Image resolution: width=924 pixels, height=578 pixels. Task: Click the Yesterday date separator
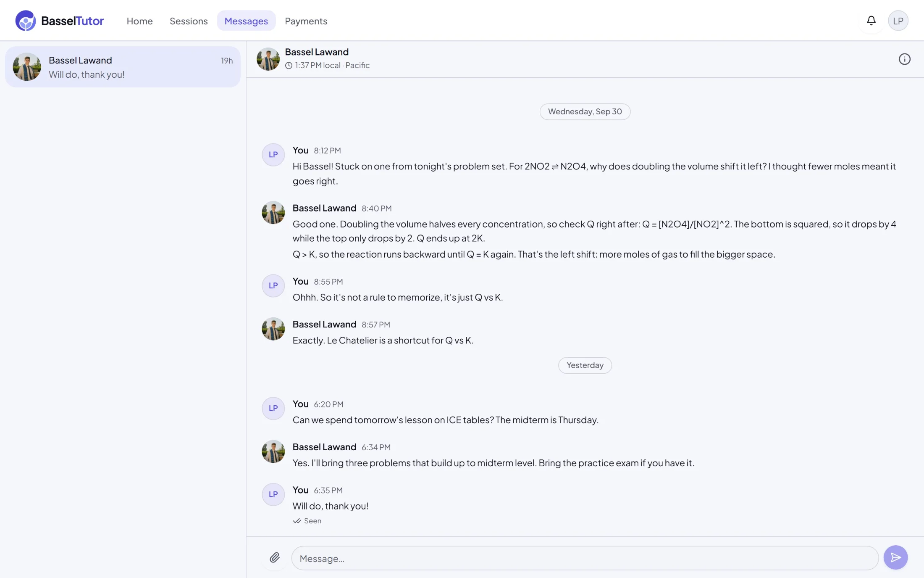585,365
